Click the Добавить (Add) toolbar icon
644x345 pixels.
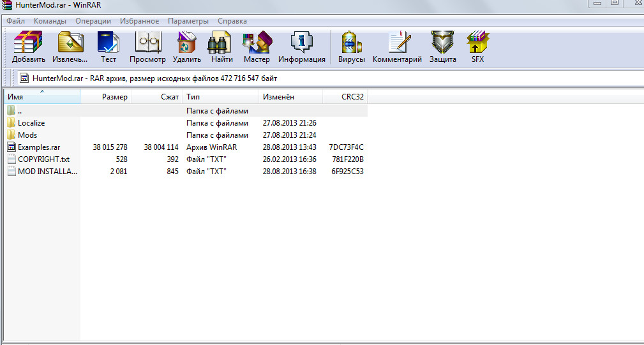click(x=28, y=42)
